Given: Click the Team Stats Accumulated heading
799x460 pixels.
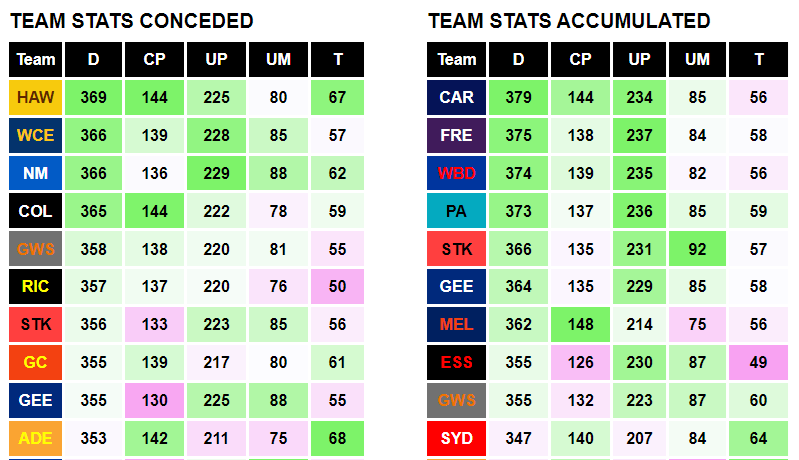Looking at the screenshot, I should pyautogui.click(x=569, y=21).
